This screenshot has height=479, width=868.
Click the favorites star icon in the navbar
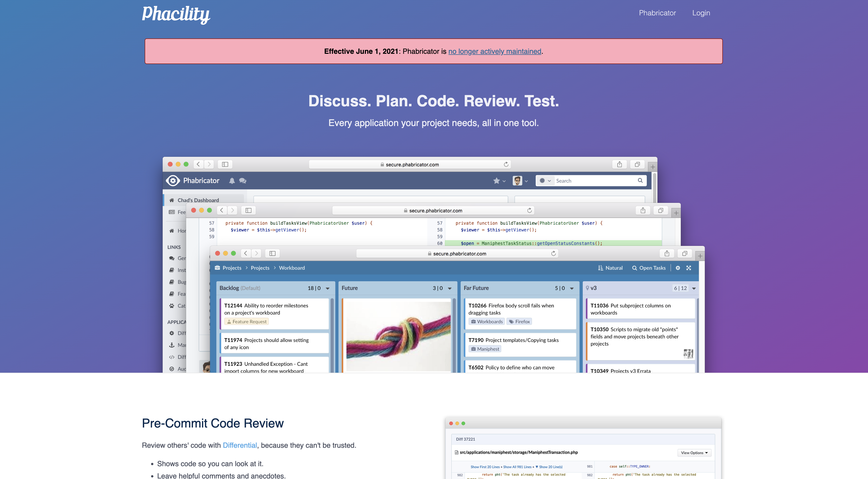coord(497,181)
